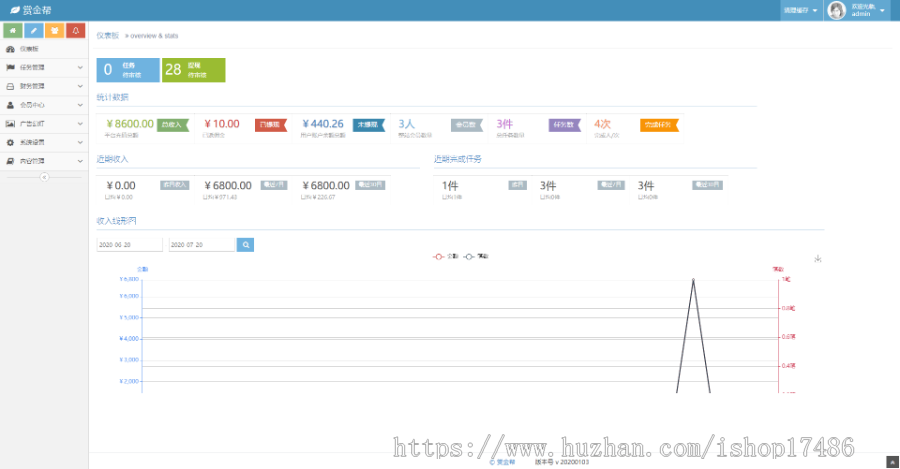Click the green tile showing 28 pending withdrawals
The width and height of the screenshot is (900, 469).
pyautogui.click(x=193, y=70)
